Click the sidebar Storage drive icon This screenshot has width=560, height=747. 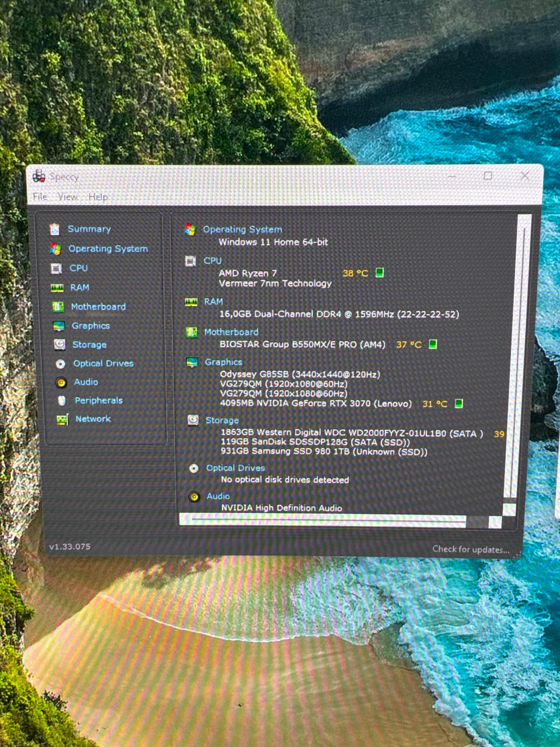pyautogui.click(x=60, y=345)
